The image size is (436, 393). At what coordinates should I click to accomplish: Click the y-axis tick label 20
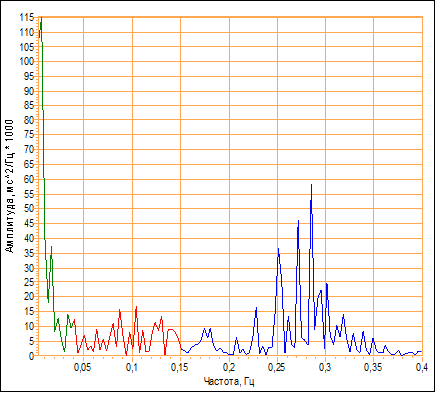29,297
